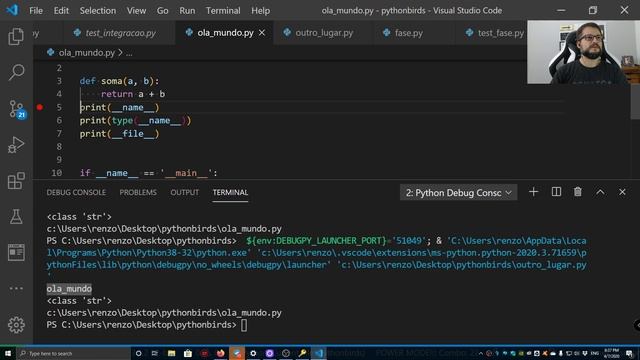Screen dimensions: 640x360
Task: Switch to OUTPUT panel tab
Action: click(184, 192)
